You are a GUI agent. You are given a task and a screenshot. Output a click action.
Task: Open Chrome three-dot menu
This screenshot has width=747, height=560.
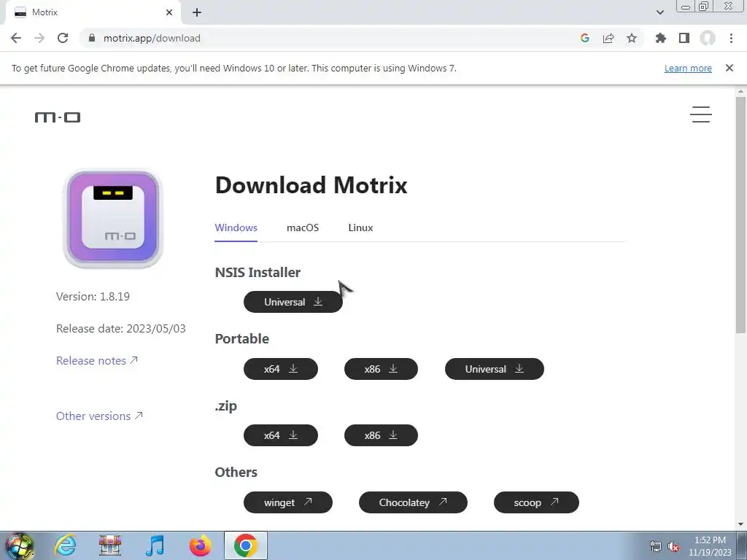(731, 38)
